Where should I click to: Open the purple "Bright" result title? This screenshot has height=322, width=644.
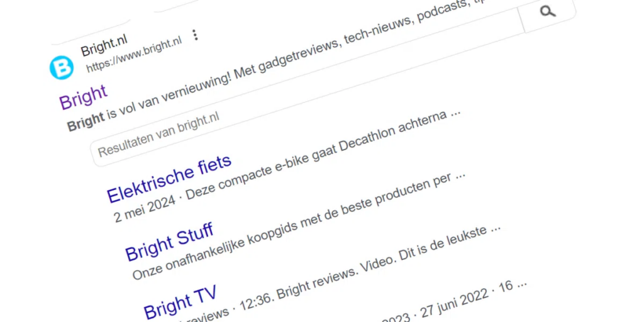[x=83, y=96]
